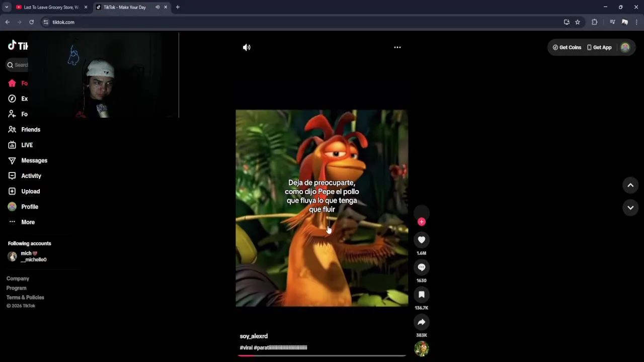Click the TikTok logo
Image resolution: width=644 pixels, height=362 pixels.
point(18,46)
